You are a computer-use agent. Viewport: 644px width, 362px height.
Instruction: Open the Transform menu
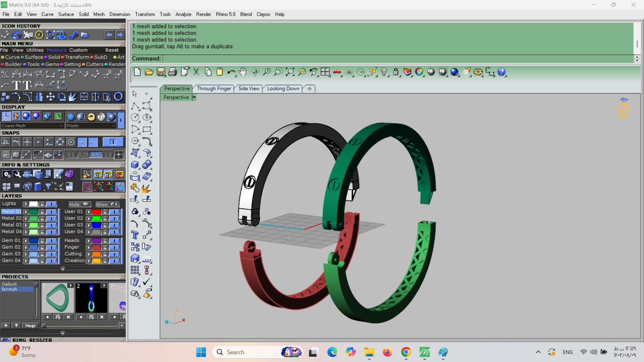click(x=145, y=14)
